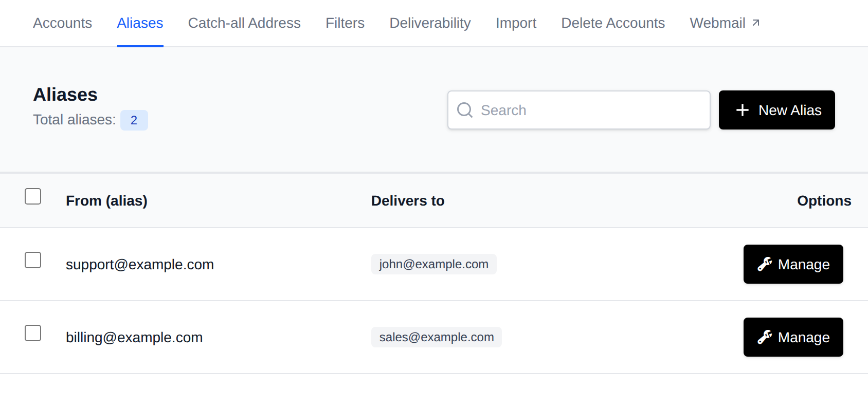Select the Aliases tab
The image size is (868, 407).
coord(140,23)
